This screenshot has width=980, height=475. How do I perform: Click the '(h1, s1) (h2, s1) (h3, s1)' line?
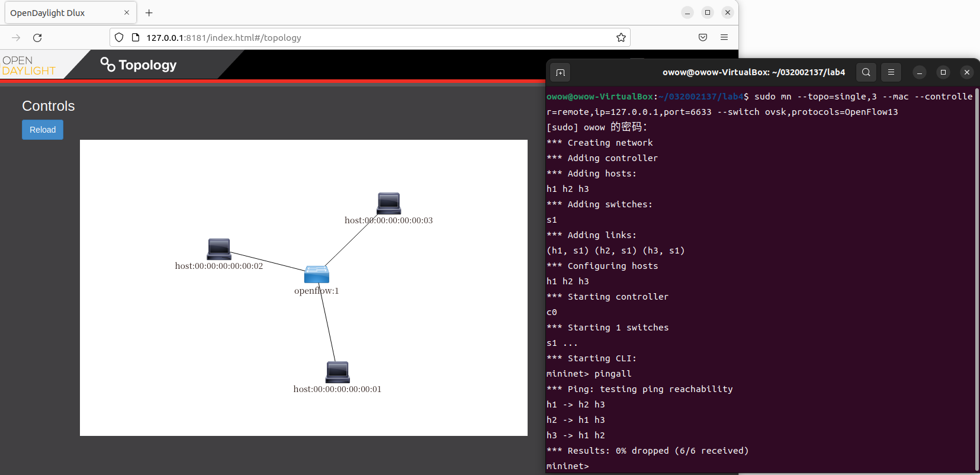[x=616, y=251]
